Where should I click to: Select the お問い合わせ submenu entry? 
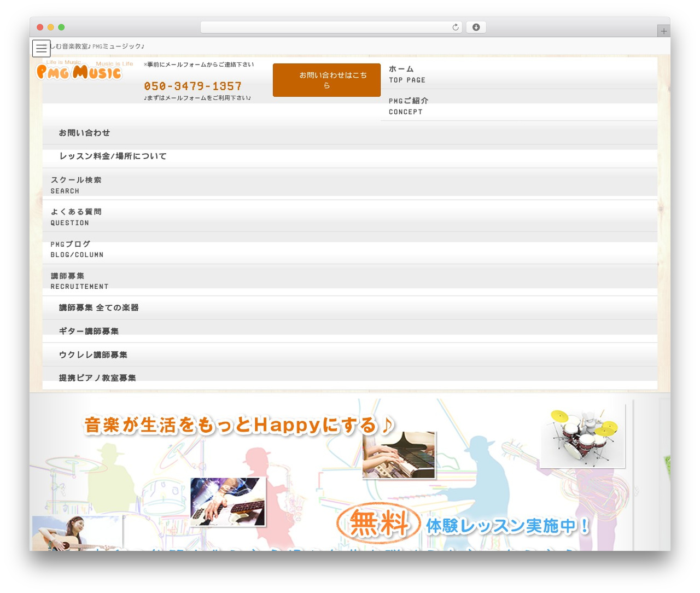[x=350, y=133]
